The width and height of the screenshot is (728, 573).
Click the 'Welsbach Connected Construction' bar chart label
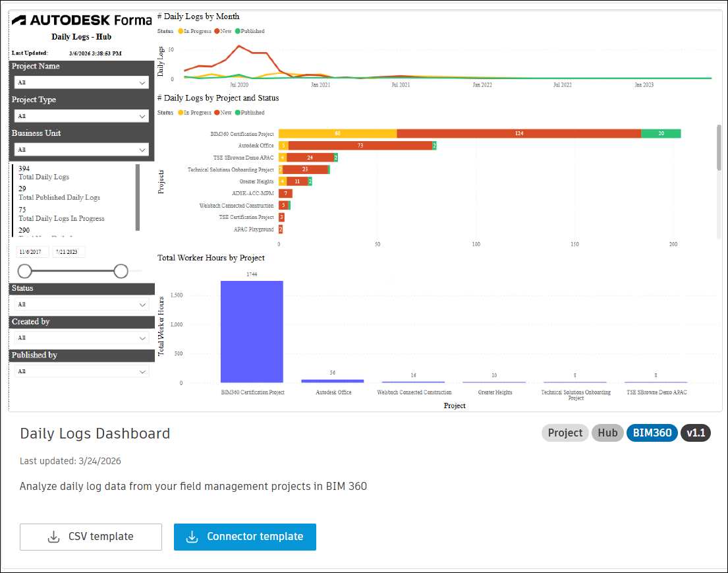(237, 206)
